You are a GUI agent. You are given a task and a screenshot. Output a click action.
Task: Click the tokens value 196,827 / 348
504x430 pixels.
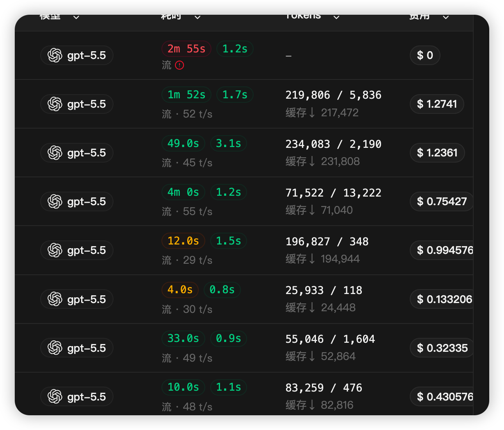[x=327, y=242]
